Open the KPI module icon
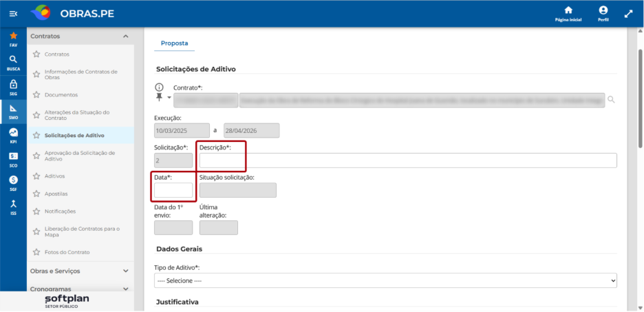This screenshot has width=644, height=312. pyautogui.click(x=13, y=136)
